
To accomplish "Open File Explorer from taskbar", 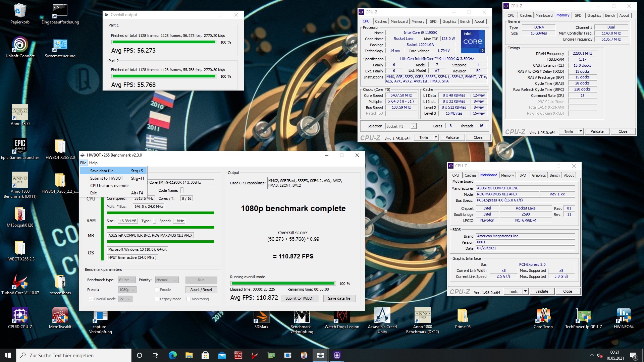I will click(x=189, y=355).
